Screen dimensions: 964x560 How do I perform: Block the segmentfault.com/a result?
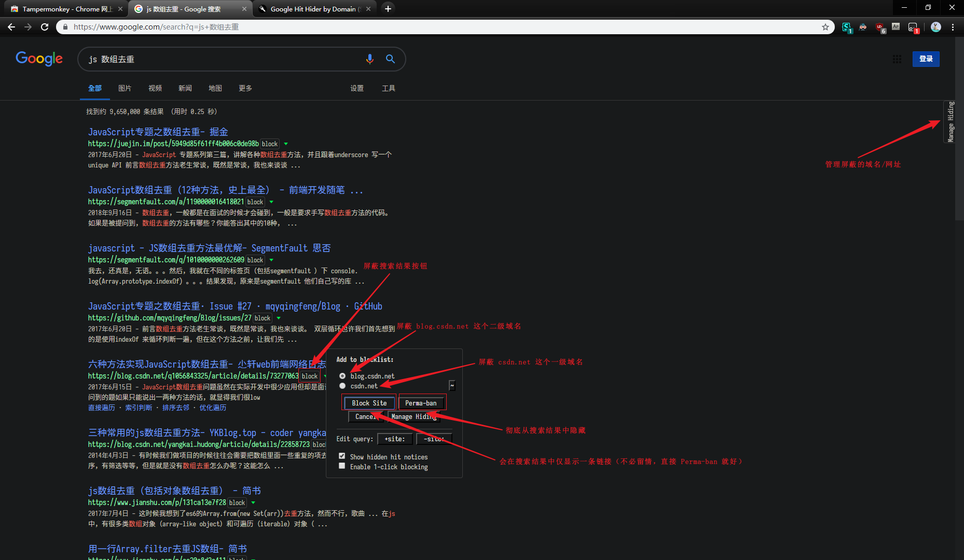click(255, 202)
